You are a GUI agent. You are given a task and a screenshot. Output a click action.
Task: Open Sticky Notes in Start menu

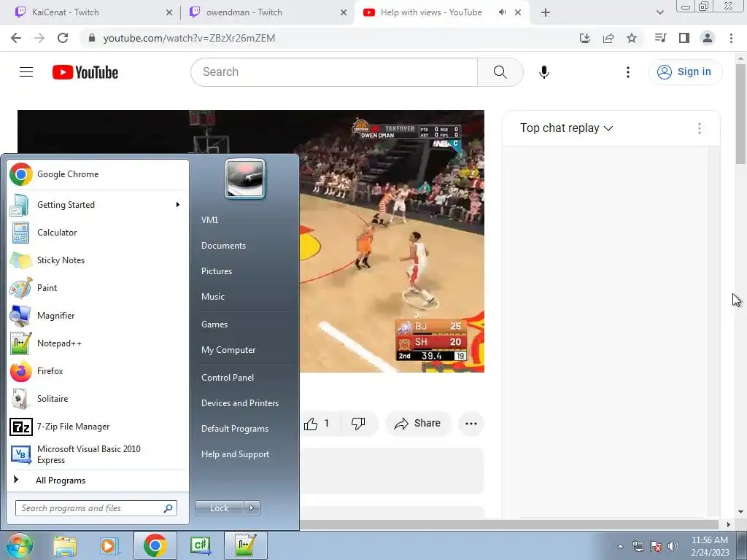pos(98,260)
